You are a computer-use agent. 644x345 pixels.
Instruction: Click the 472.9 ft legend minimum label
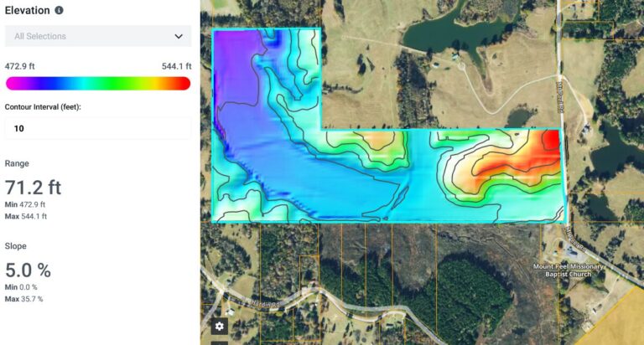(19, 66)
